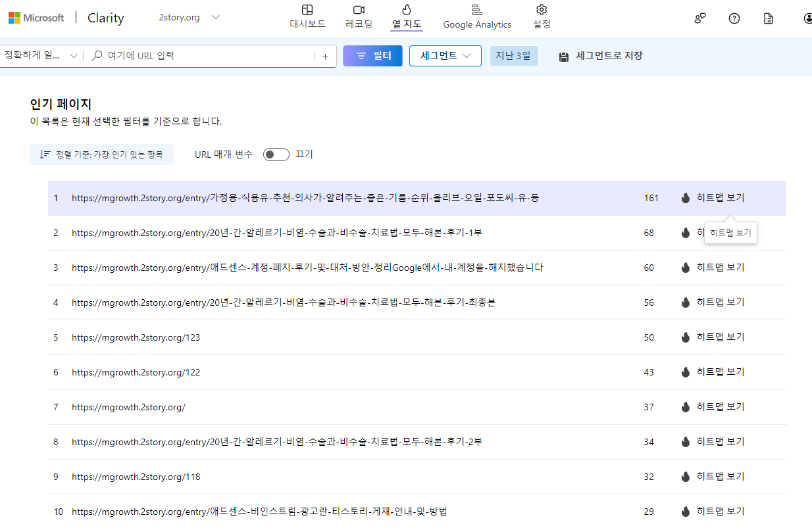Toggle the URL 매개 변수 switch on
This screenshot has width=812, height=528.
[x=276, y=154]
